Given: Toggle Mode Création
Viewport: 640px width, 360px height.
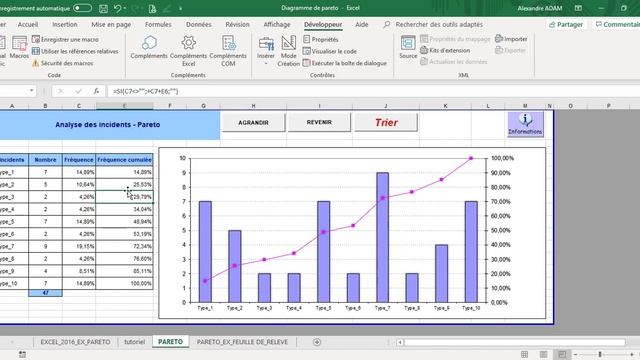Looking at the screenshot, I should click(289, 51).
